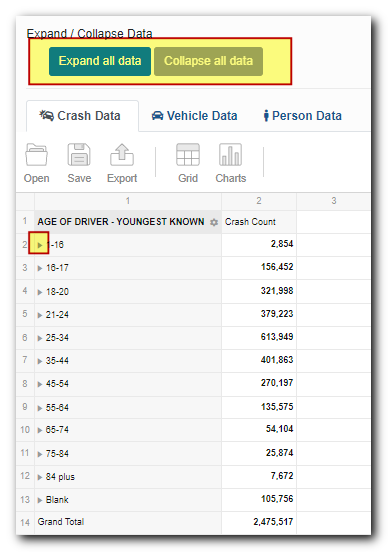Click the car icon on Vehicle Data tab
388x552 pixels.
click(x=157, y=115)
